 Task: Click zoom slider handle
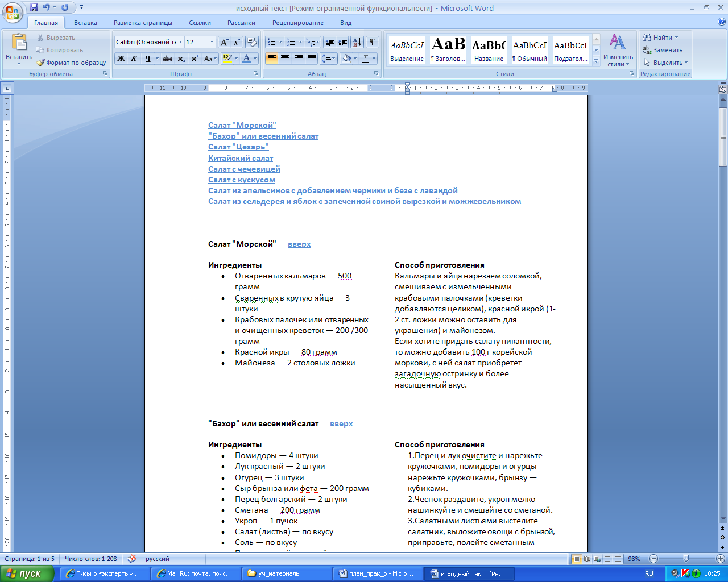pyautogui.click(x=686, y=559)
